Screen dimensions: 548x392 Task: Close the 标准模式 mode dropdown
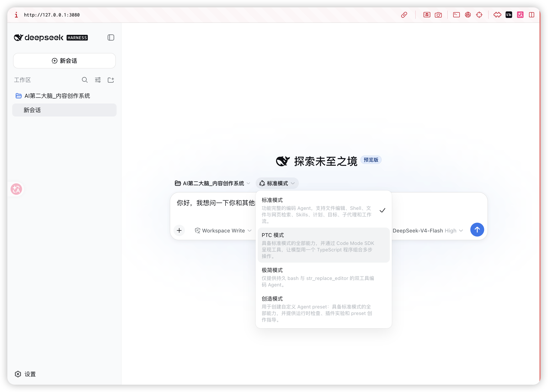(x=277, y=183)
